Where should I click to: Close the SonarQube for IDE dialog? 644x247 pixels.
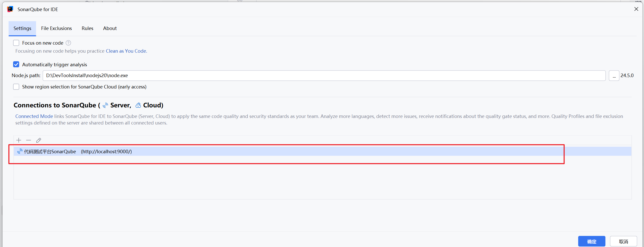tap(636, 9)
